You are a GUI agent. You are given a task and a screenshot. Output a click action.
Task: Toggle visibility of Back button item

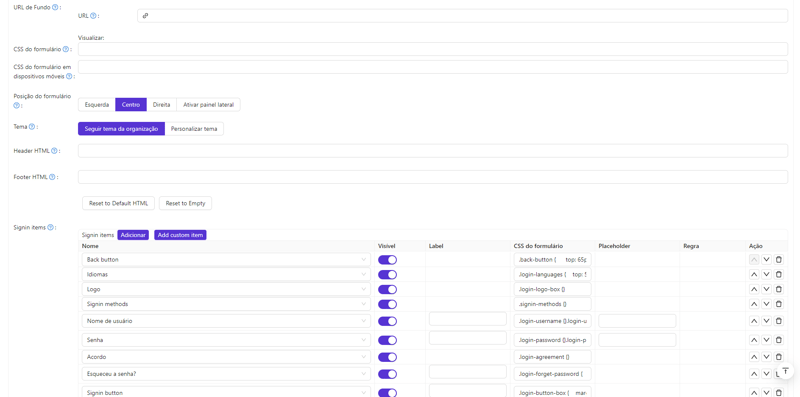[387, 259]
